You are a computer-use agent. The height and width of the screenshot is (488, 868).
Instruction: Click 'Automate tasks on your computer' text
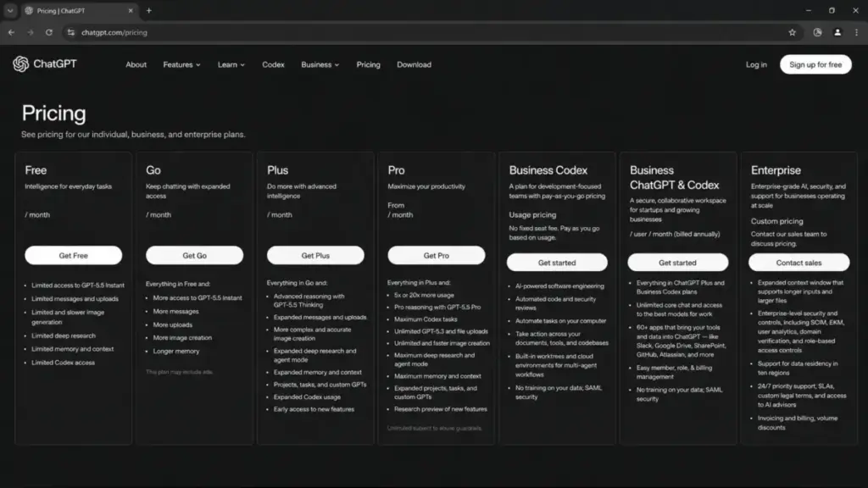[561, 321]
